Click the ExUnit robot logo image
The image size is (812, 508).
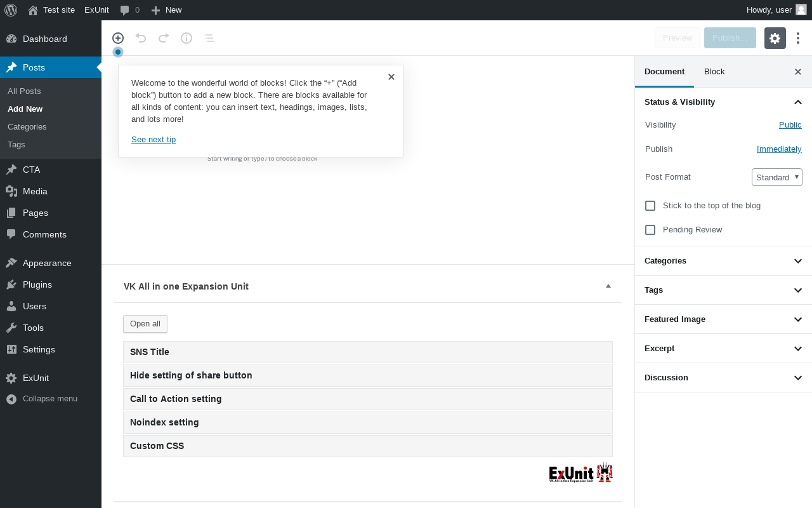pyautogui.click(x=580, y=472)
